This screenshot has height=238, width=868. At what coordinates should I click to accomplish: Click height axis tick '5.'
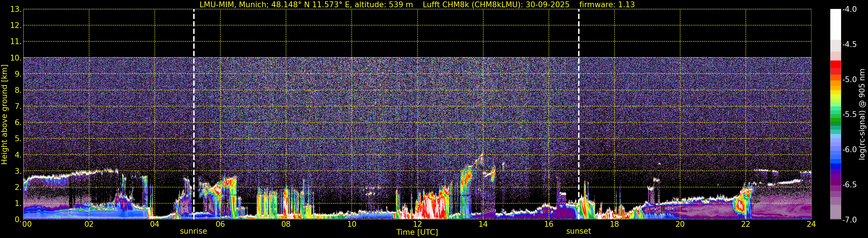click(x=18, y=139)
